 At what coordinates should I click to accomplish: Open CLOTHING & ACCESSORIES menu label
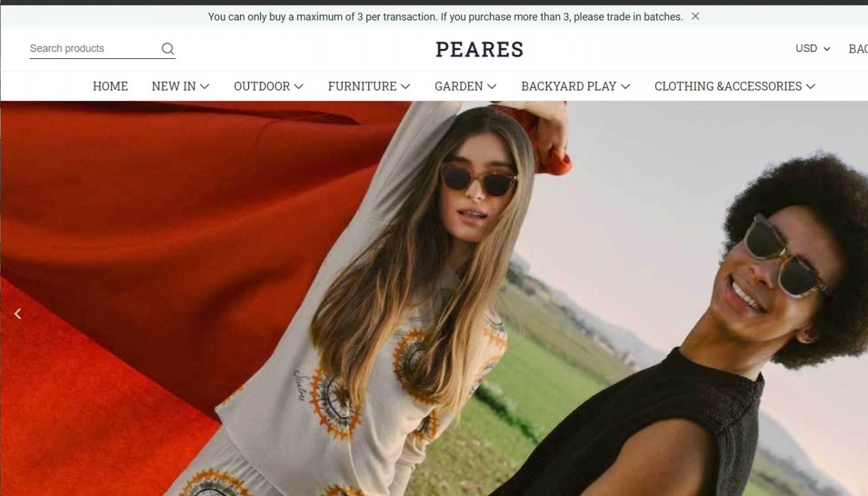[728, 86]
